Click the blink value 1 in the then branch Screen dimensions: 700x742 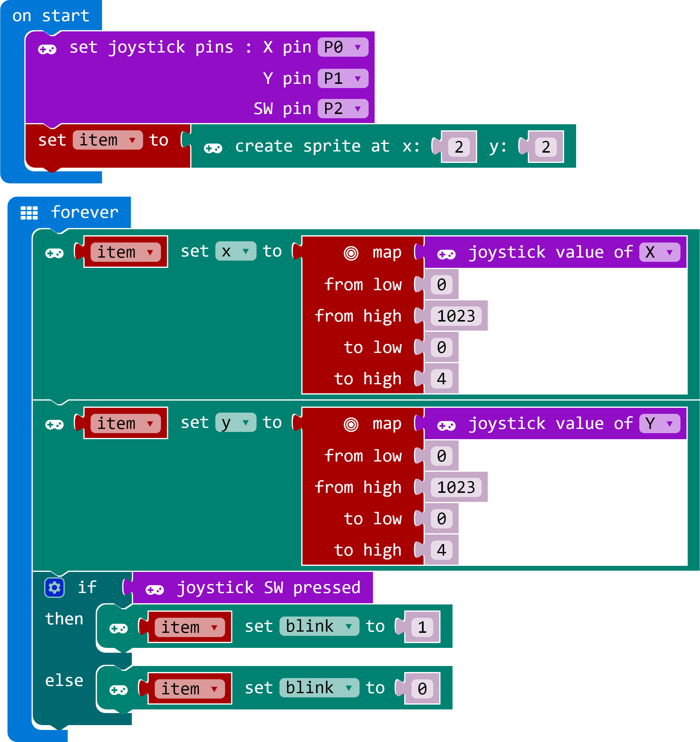422,627
